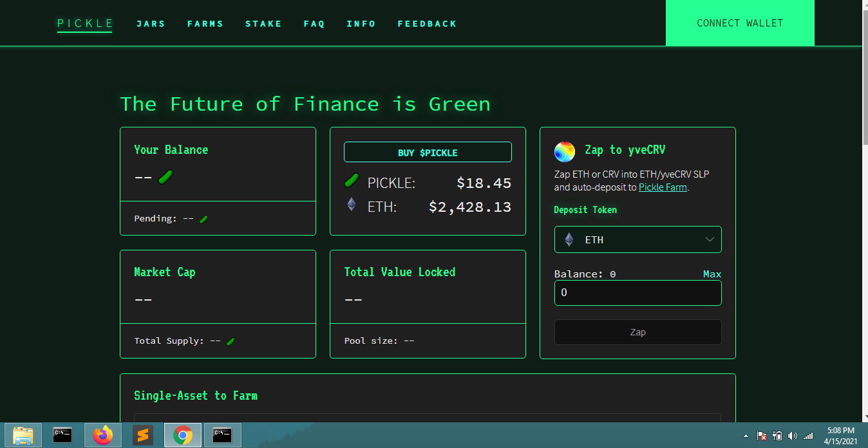Click the Ethereum diamond icon next to ETH price
868x448 pixels.
click(351, 204)
